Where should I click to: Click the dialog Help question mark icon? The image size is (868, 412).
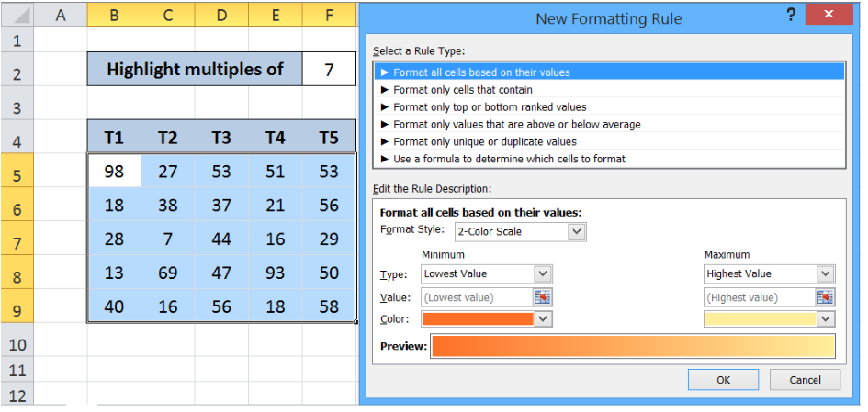pyautogui.click(x=791, y=15)
